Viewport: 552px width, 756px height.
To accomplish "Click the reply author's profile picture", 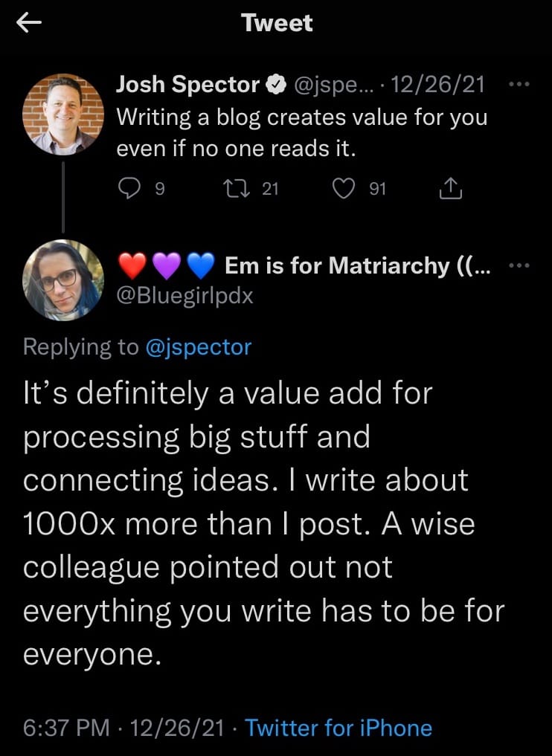I will coord(63,280).
